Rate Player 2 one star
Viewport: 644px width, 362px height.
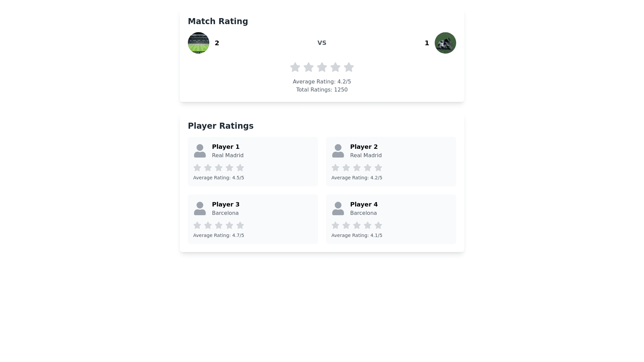(x=335, y=168)
